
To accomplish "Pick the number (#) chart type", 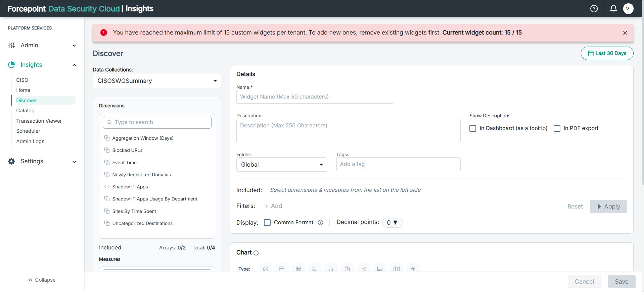I will tap(413, 269).
